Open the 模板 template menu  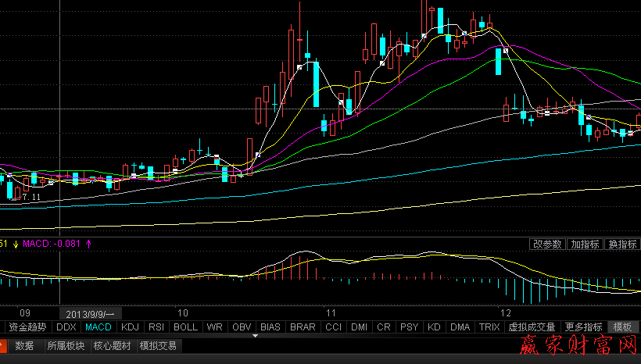623,327
